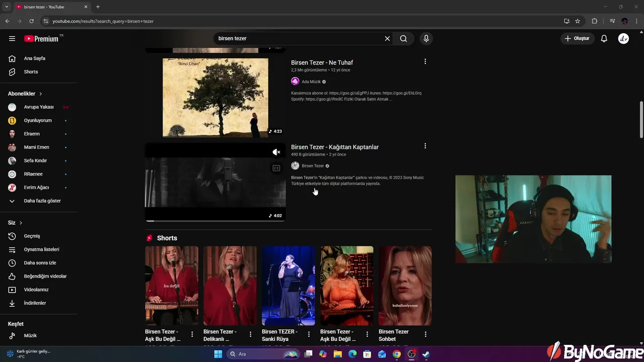Expand the Siz section chevron

point(21,223)
